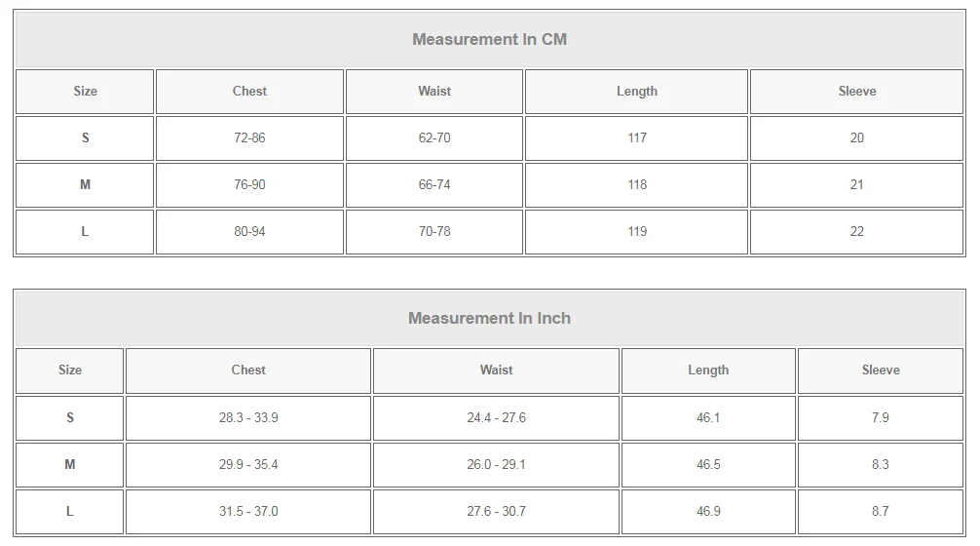Click the 'Measurement In CM' table title

(489, 40)
